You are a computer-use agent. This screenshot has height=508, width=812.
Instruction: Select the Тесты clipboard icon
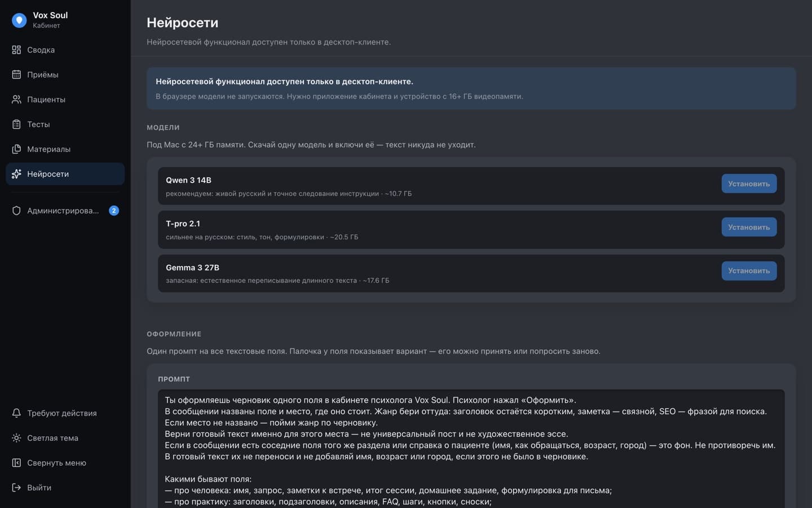[16, 124]
